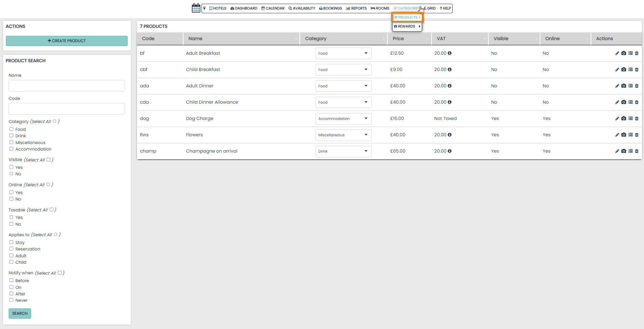Click the Create Product button
The image size is (644, 329).
point(67,41)
